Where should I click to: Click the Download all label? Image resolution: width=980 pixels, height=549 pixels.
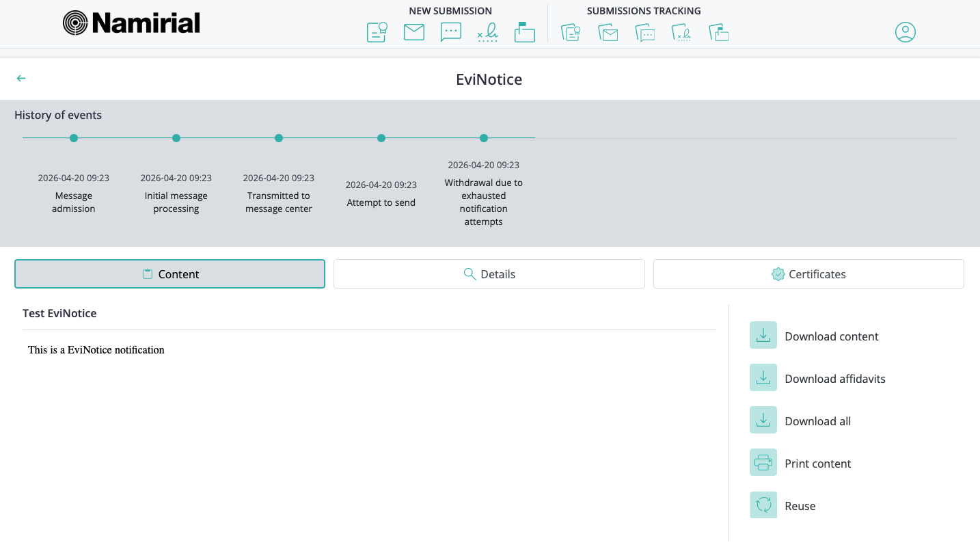(818, 421)
